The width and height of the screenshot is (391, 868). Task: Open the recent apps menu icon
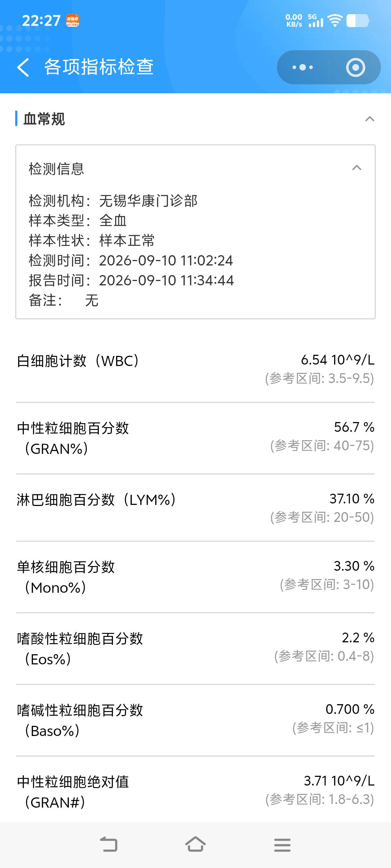282,845
